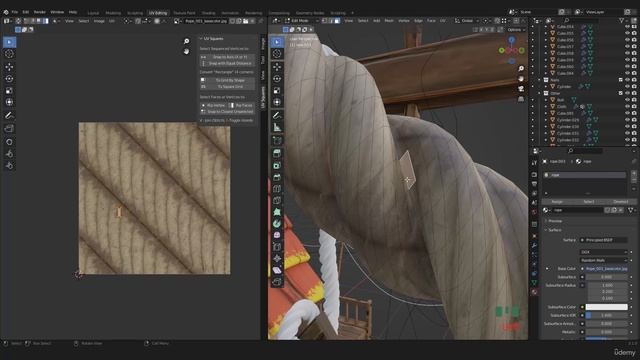
Task: Hide Cylinder.029 with its eye icon
Action: (627, 120)
